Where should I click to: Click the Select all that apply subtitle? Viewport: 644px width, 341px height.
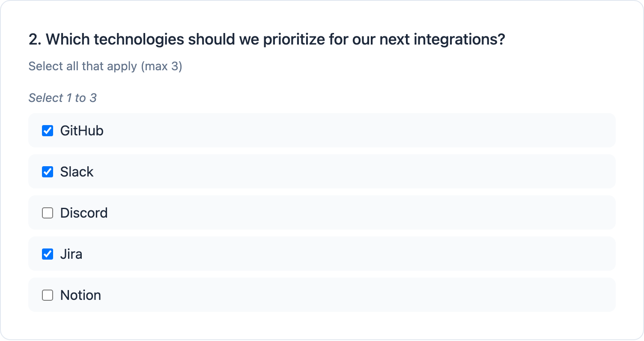pyautogui.click(x=105, y=66)
